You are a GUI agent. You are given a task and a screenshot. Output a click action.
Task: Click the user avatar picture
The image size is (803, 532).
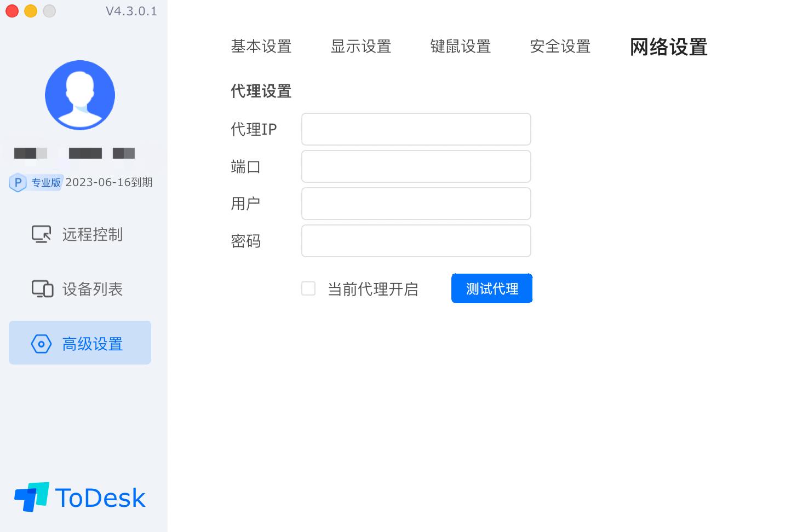coord(79,95)
